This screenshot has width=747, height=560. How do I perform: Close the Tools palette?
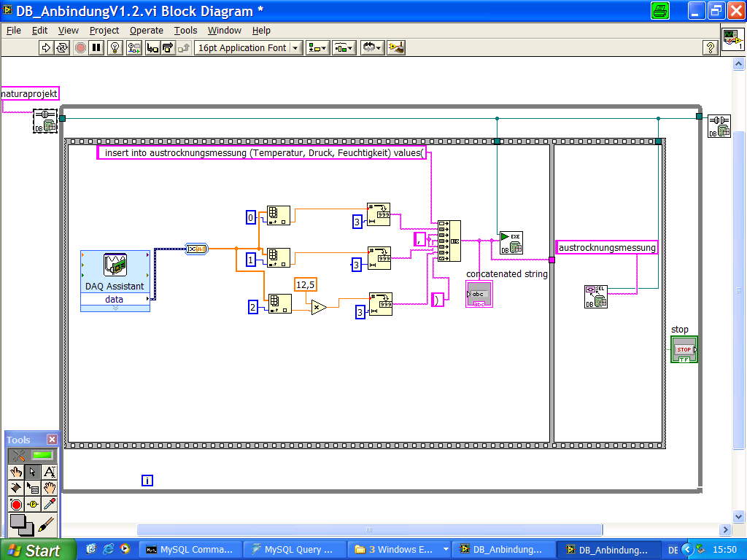52,439
